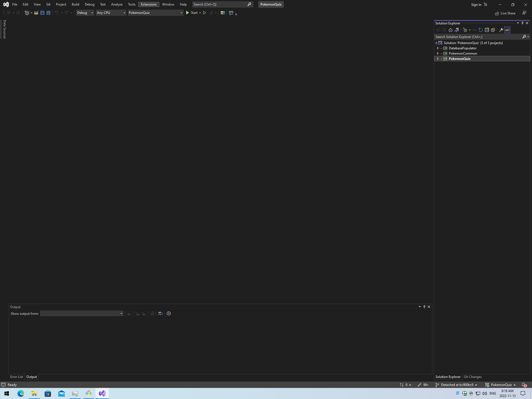Image resolution: width=532 pixels, height=399 pixels.
Task: Switch between solutions and folder views icon
Action: [x=457, y=30]
